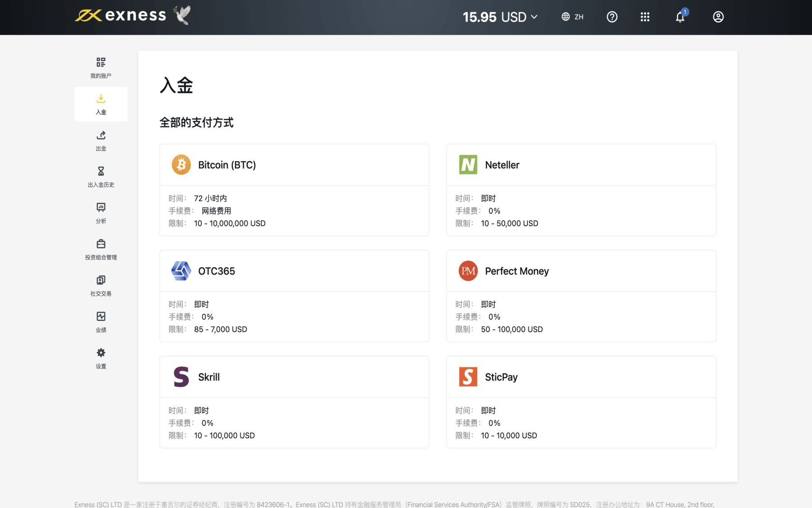Open 社交交易 social trading item

click(101, 285)
